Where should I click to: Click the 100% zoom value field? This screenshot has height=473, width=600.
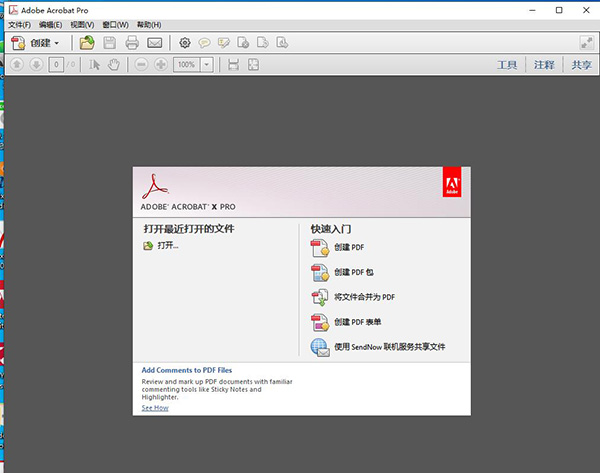pos(187,65)
